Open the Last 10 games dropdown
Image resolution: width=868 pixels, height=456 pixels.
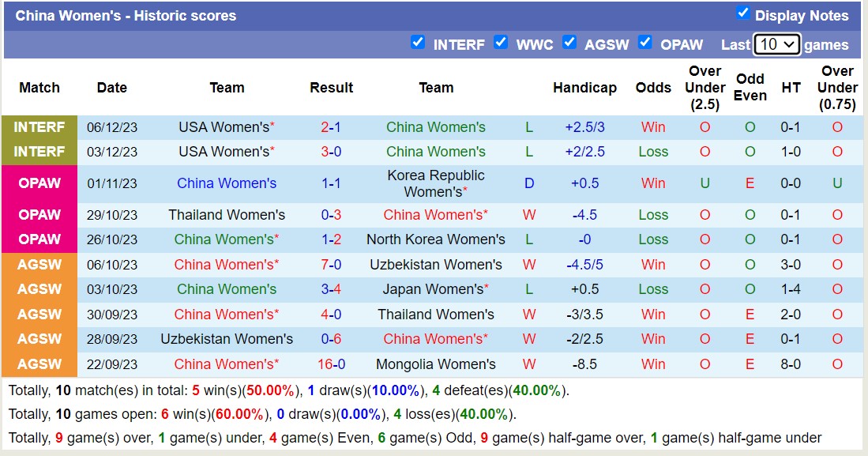click(x=776, y=44)
